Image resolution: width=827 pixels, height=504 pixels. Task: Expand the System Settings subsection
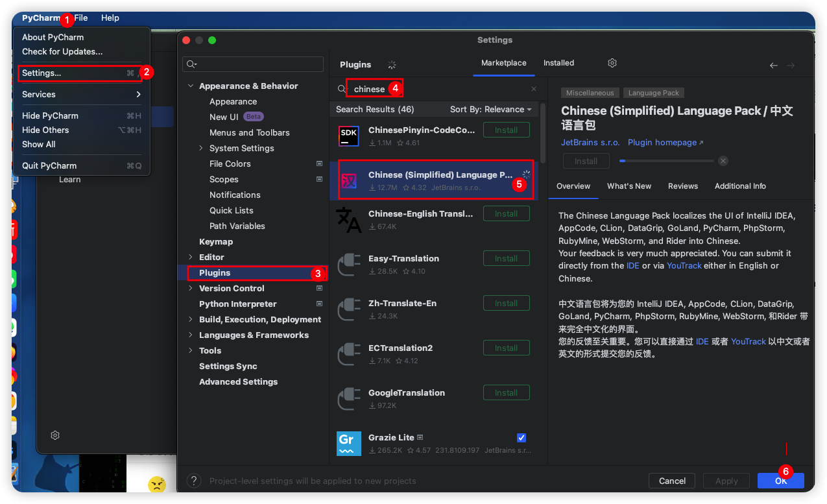point(201,149)
